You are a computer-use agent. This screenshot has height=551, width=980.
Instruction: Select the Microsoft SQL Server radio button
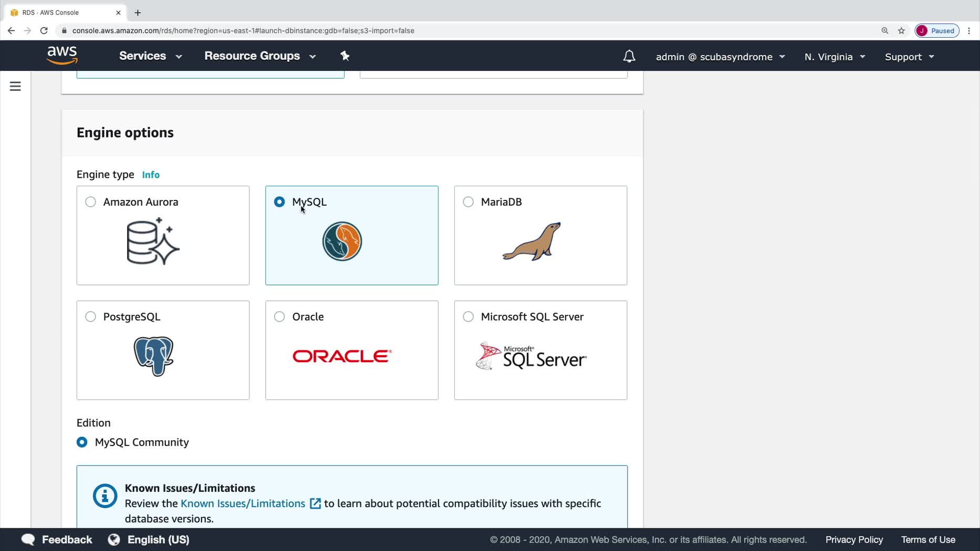pyautogui.click(x=468, y=317)
